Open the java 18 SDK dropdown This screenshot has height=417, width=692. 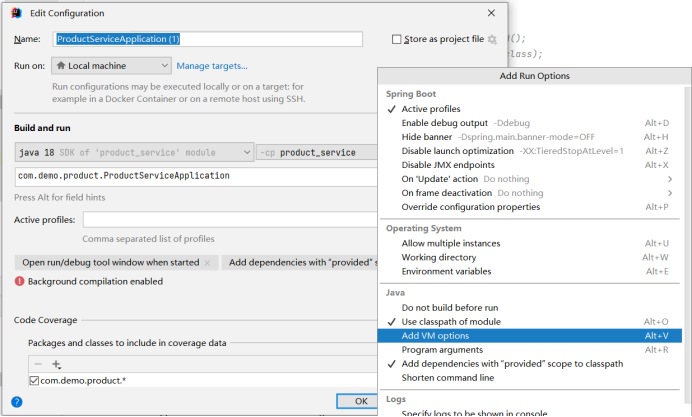point(134,152)
